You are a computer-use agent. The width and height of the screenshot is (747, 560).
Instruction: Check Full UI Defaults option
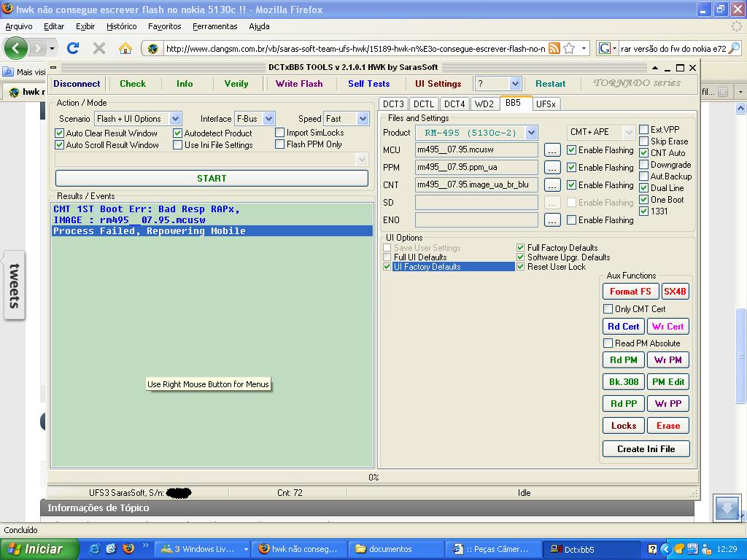(387, 257)
